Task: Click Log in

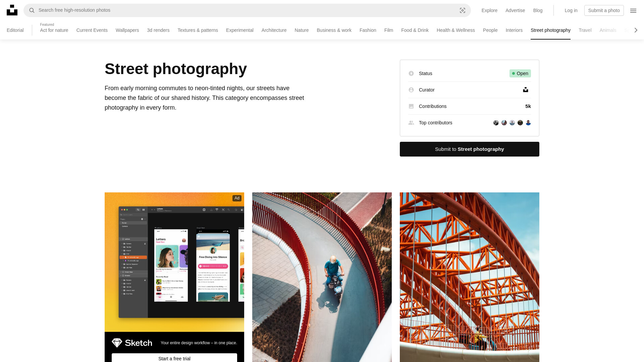Action: [571, 10]
